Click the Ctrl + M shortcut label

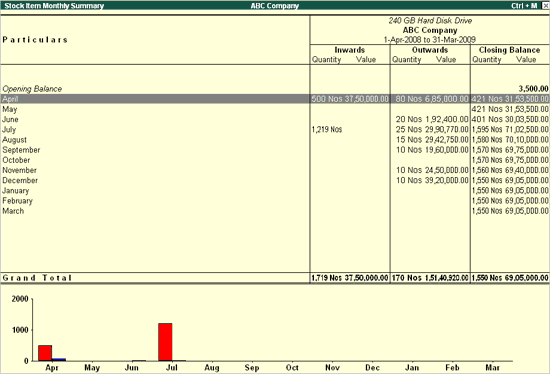[x=524, y=6]
